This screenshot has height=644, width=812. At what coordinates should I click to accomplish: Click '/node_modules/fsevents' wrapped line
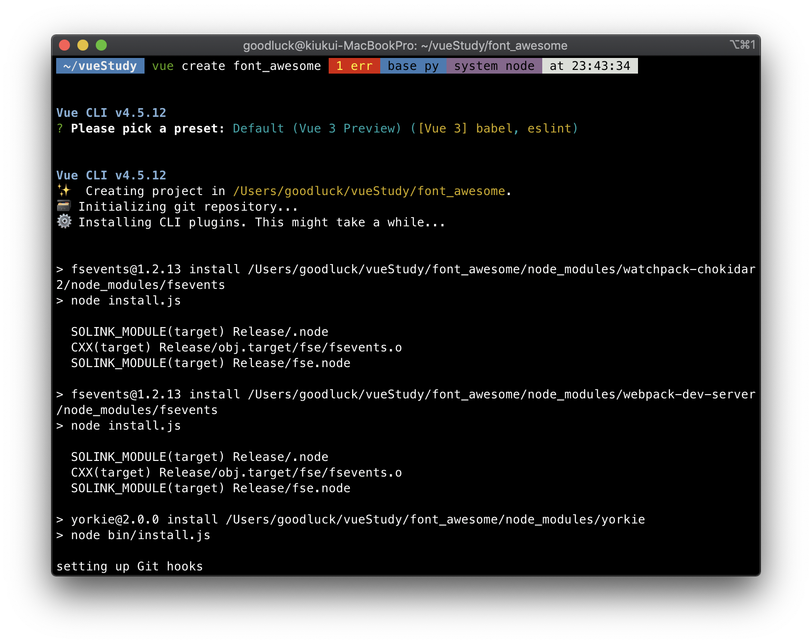point(137,410)
